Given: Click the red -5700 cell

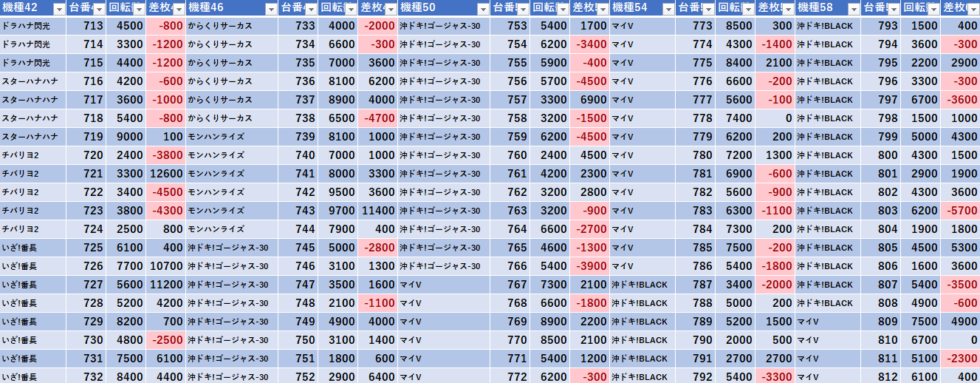Looking at the screenshot, I should click(x=960, y=211).
